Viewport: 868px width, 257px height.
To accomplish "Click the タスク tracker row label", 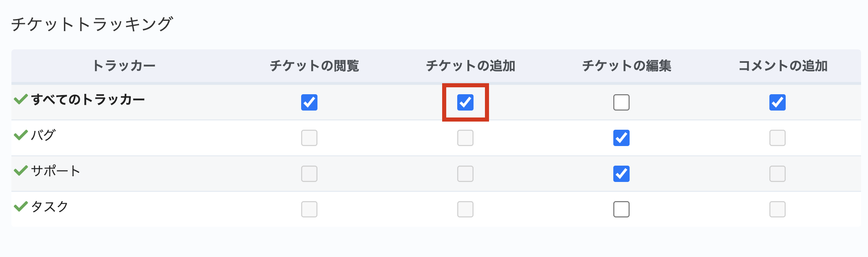I will tap(50, 206).
